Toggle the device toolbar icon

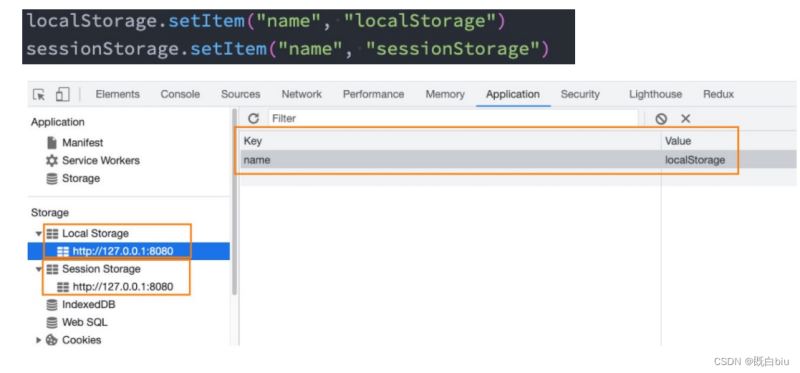[x=62, y=94]
